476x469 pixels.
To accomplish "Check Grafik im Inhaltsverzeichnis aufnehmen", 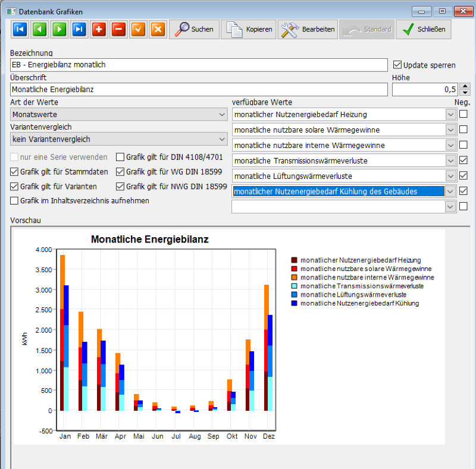I will click(14, 201).
